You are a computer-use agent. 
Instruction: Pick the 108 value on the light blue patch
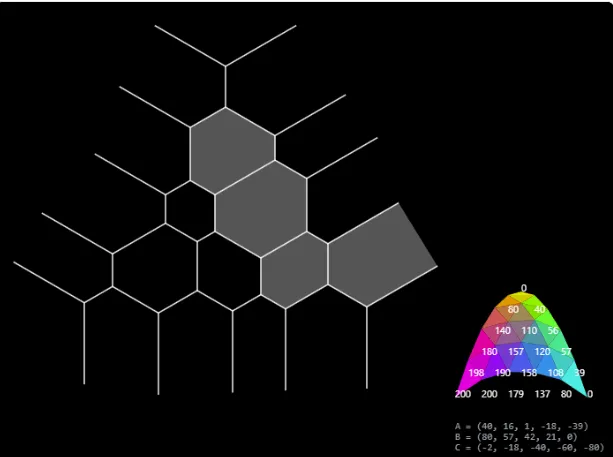556,373
